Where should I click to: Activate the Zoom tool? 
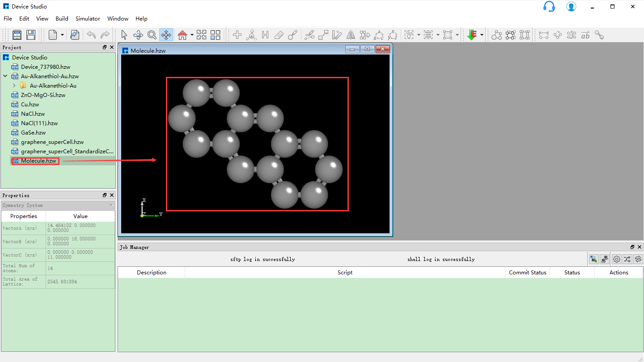[x=152, y=34]
